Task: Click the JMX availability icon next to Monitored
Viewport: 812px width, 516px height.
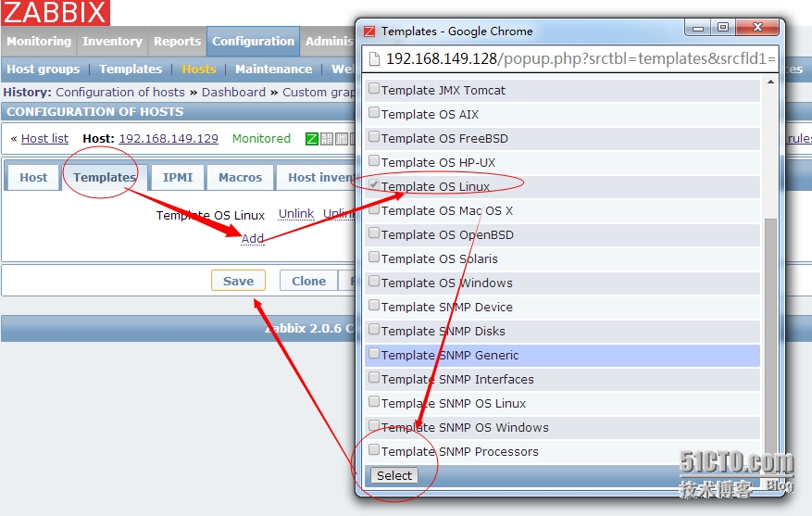Action: pos(342,139)
